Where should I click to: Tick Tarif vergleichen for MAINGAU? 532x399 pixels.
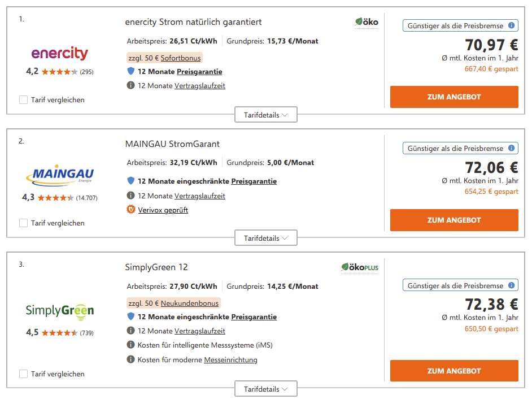pyautogui.click(x=23, y=223)
